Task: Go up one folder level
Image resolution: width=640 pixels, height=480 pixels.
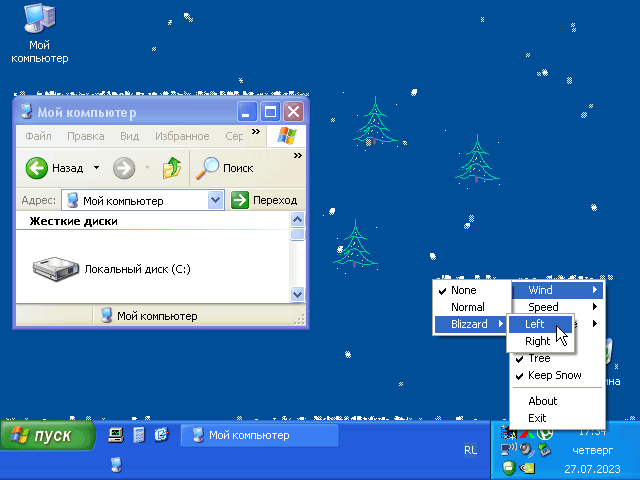Action: point(172,168)
